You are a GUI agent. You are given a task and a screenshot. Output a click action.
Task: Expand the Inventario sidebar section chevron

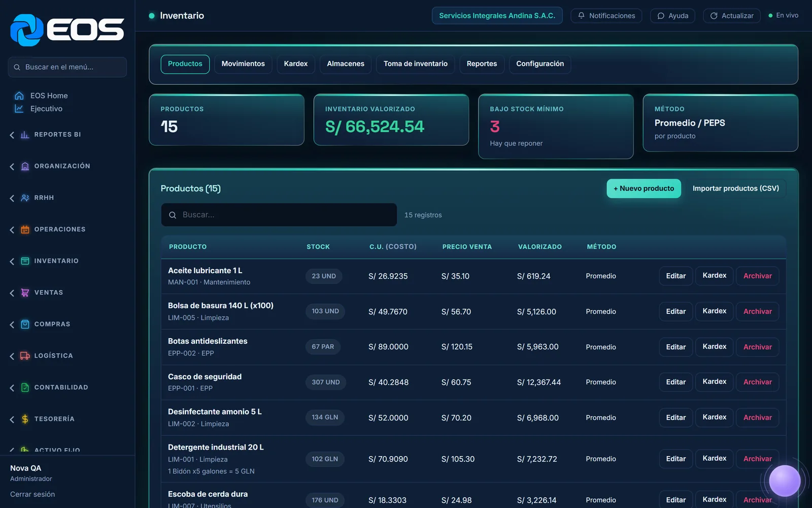point(12,261)
